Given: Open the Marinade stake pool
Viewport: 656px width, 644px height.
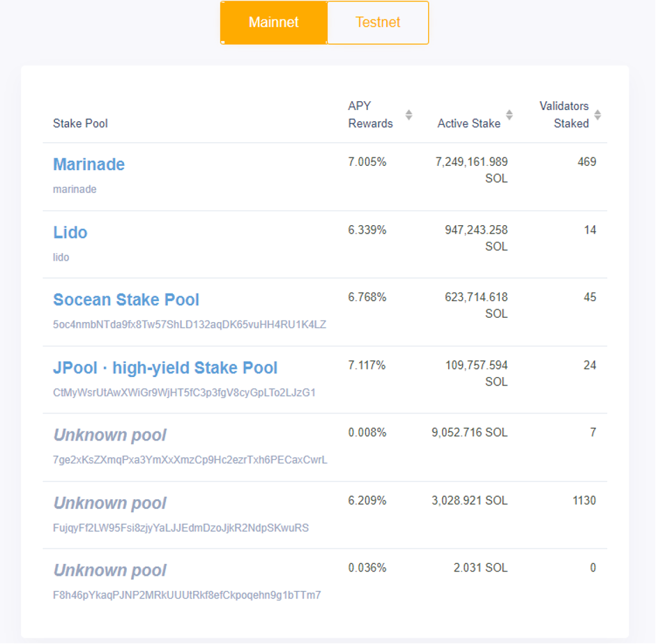Looking at the screenshot, I should click(x=89, y=164).
